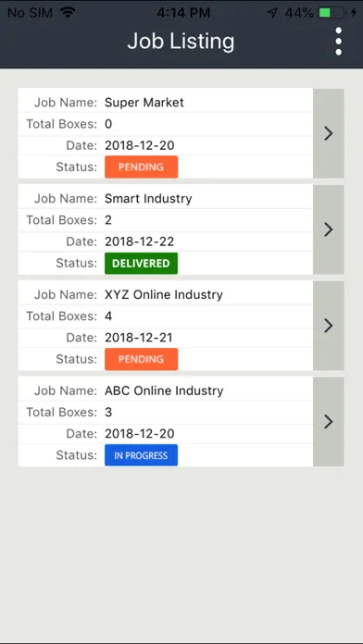Click total boxes value 3
The height and width of the screenshot is (644, 363).
pos(108,413)
